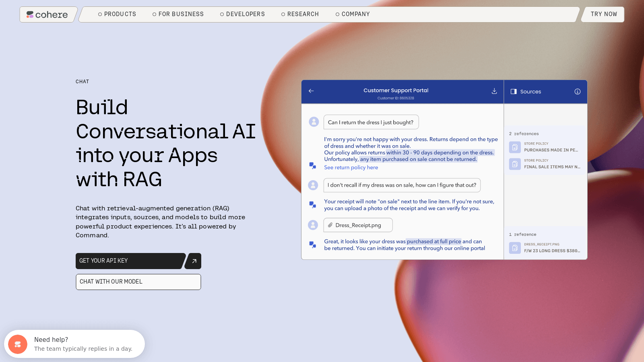The image size is (644, 362).
Task: Click the Sources panel title
Action: 530,92
